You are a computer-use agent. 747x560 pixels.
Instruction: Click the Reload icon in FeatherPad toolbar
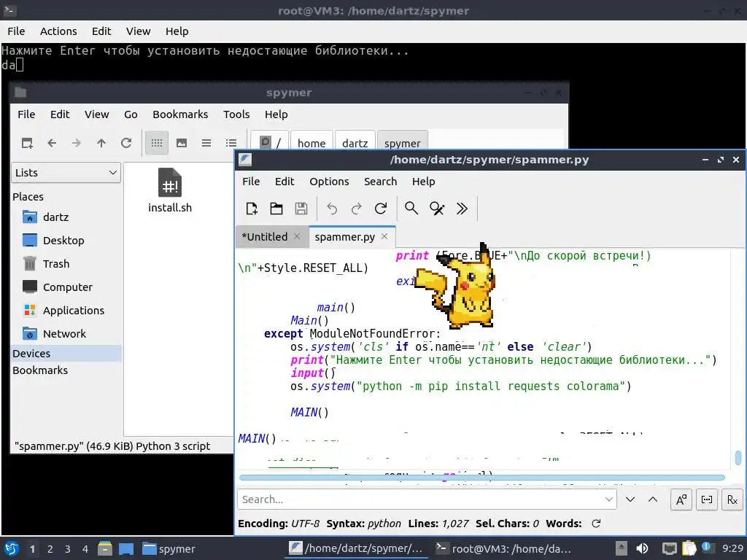coord(381,209)
